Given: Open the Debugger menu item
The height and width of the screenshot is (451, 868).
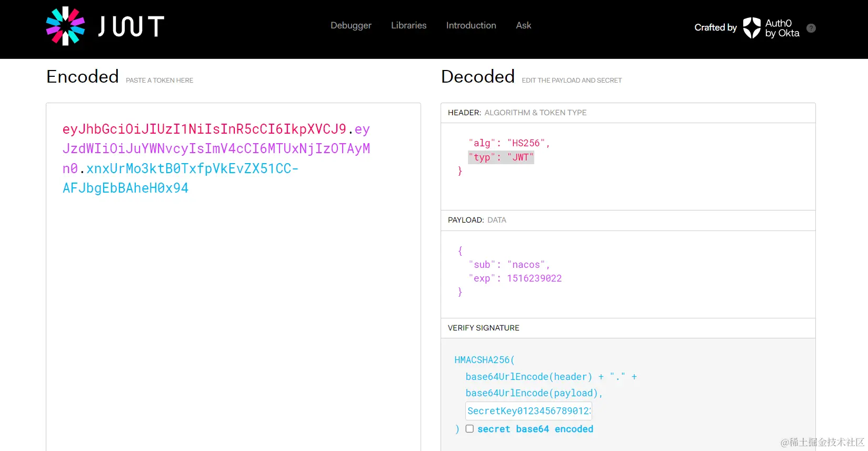Looking at the screenshot, I should click(x=351, y=25).
